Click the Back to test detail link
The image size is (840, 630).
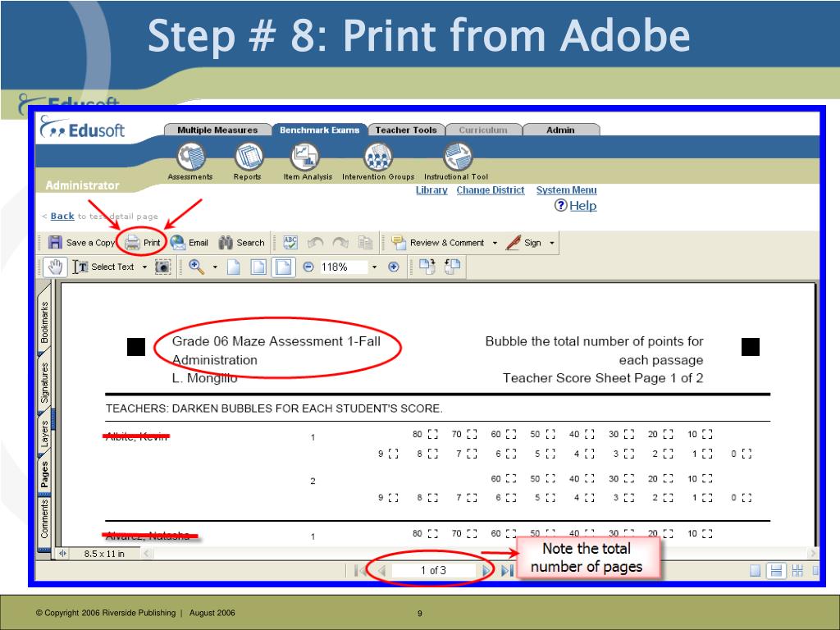point(62,216)
